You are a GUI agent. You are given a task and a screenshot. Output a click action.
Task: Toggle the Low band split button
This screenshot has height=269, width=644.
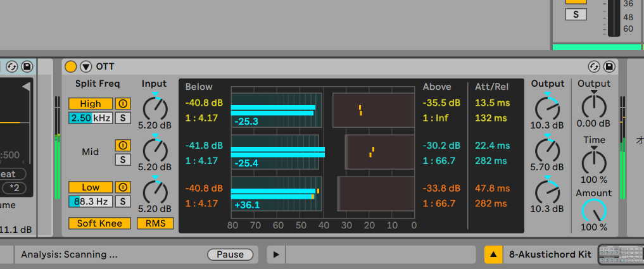click(91, 187)
